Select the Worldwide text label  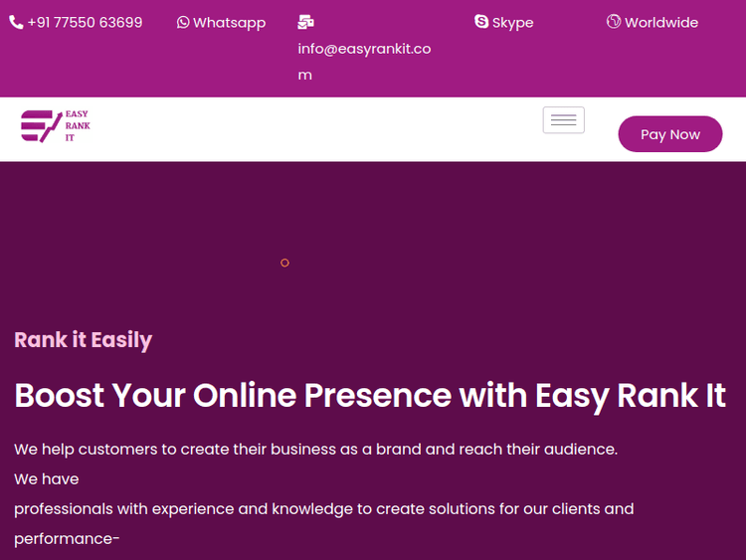661,22
